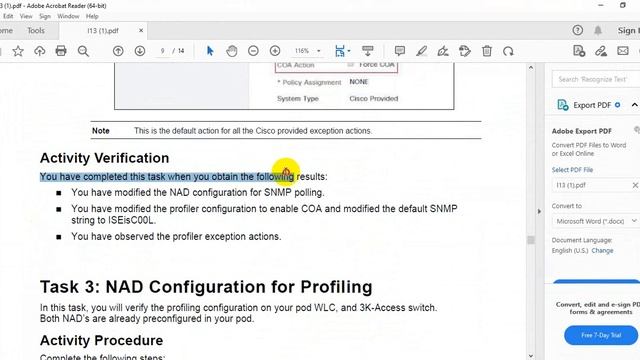
Task: Click the scrollbar down arrow
Action: [x=531, y=356]
